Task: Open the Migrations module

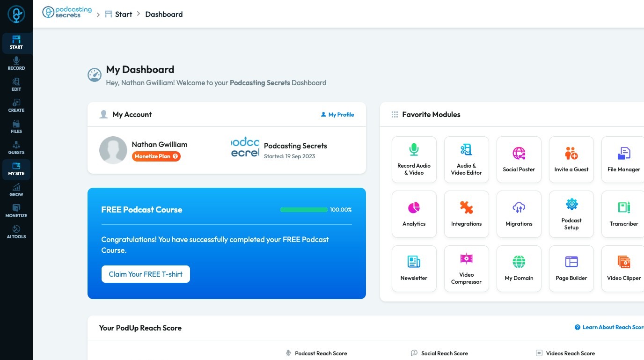Action: [x=519, y=214]
